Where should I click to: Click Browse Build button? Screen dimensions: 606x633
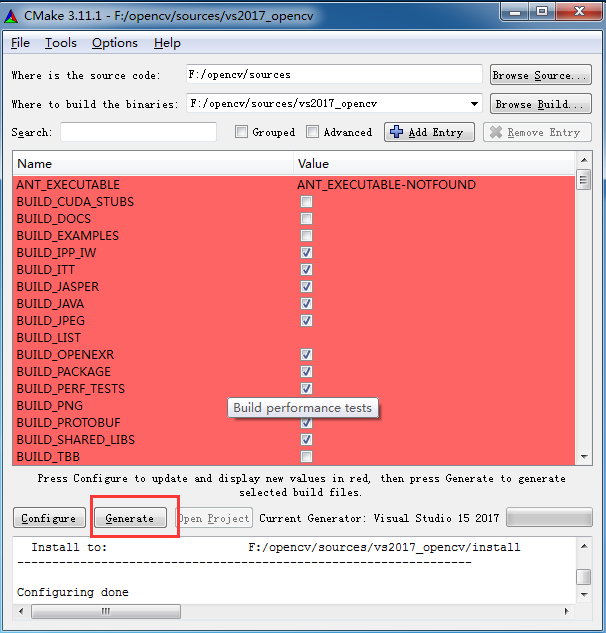pyautogui.click(x=541, y=104)
